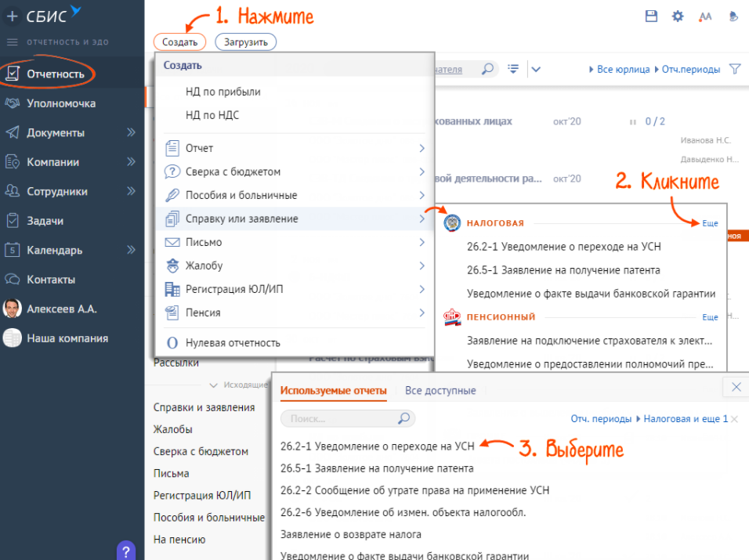Collapse the Исходящие section chevron

pos(214,385)
